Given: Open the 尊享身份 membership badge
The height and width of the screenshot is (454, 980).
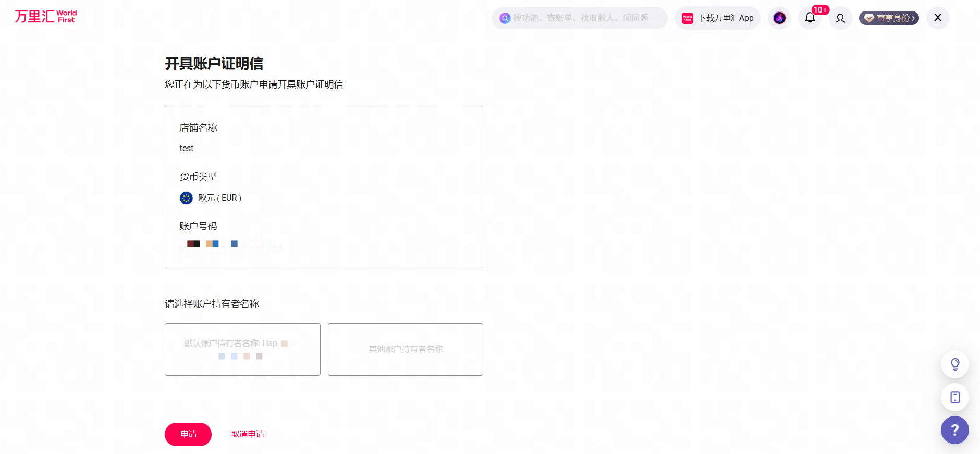Looking at the screenshot, I should (889, 18).
